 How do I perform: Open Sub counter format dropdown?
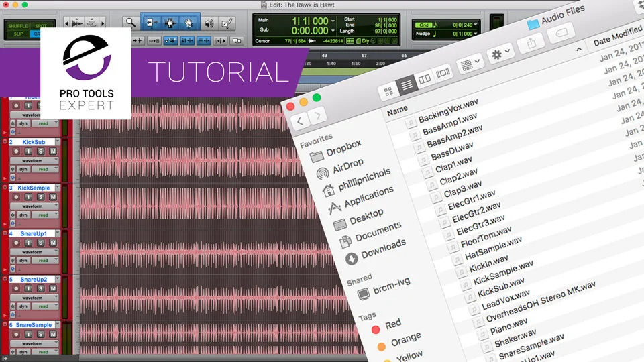tap(333, 31)
